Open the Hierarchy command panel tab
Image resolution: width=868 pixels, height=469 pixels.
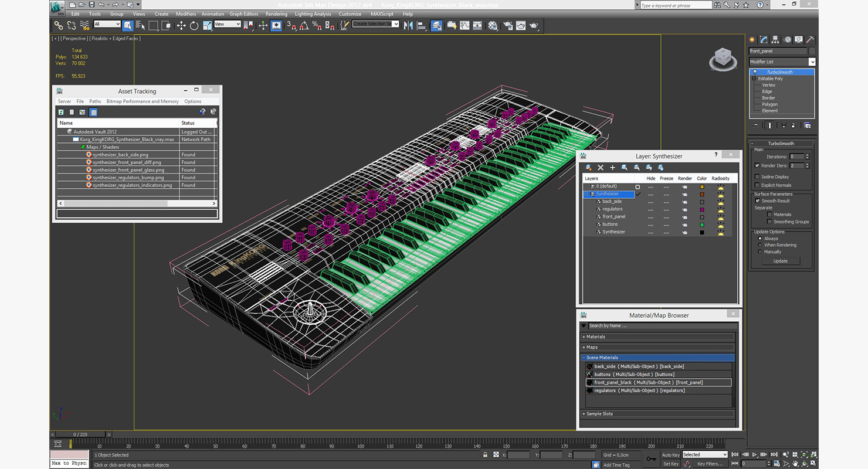[x=775, y=40]
